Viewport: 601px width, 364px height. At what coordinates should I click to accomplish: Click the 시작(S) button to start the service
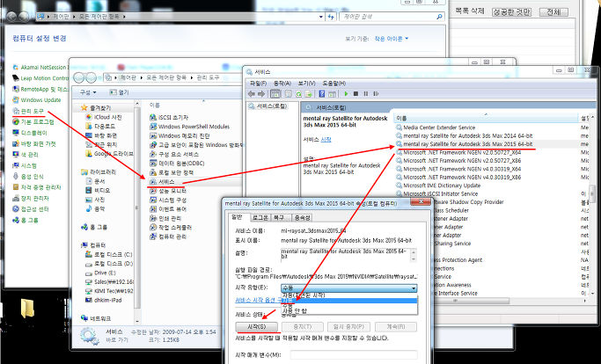[256, 327]
